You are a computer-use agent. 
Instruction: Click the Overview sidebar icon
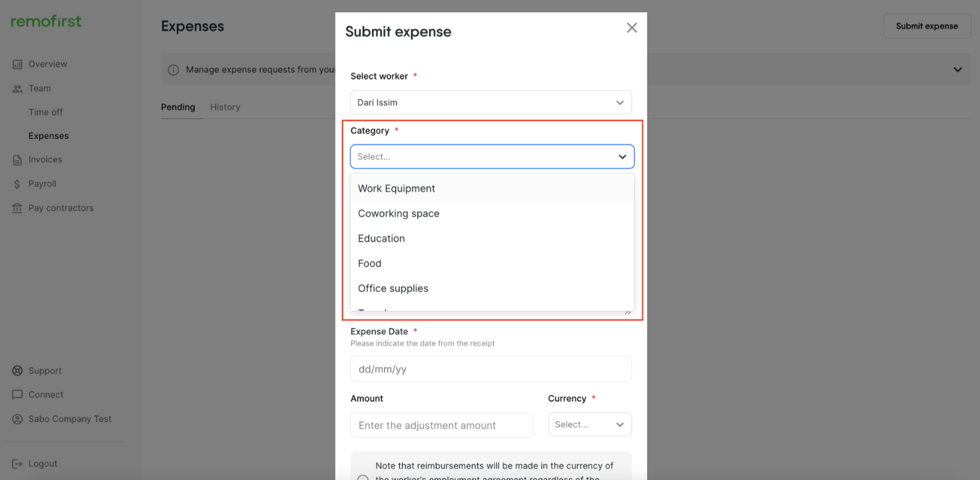tap(17, 64)
